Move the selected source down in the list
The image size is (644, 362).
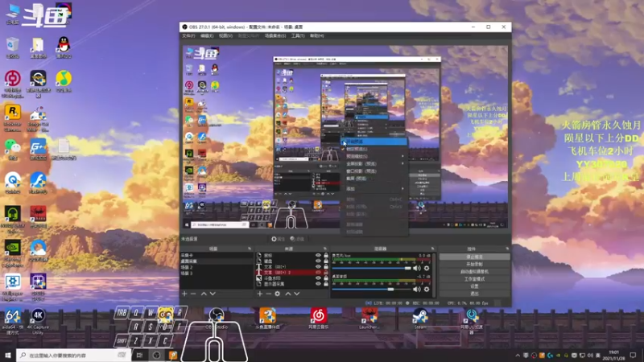[x=296, y=294]
